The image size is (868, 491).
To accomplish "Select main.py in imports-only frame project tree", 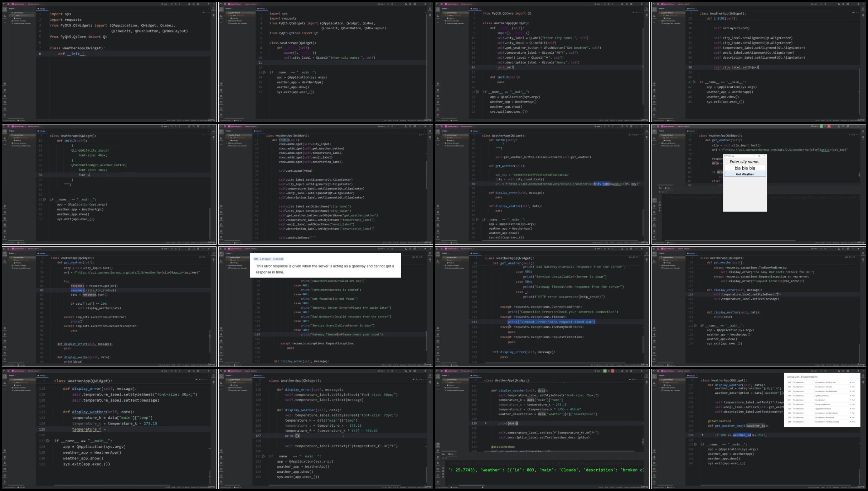I will (18, 18).
